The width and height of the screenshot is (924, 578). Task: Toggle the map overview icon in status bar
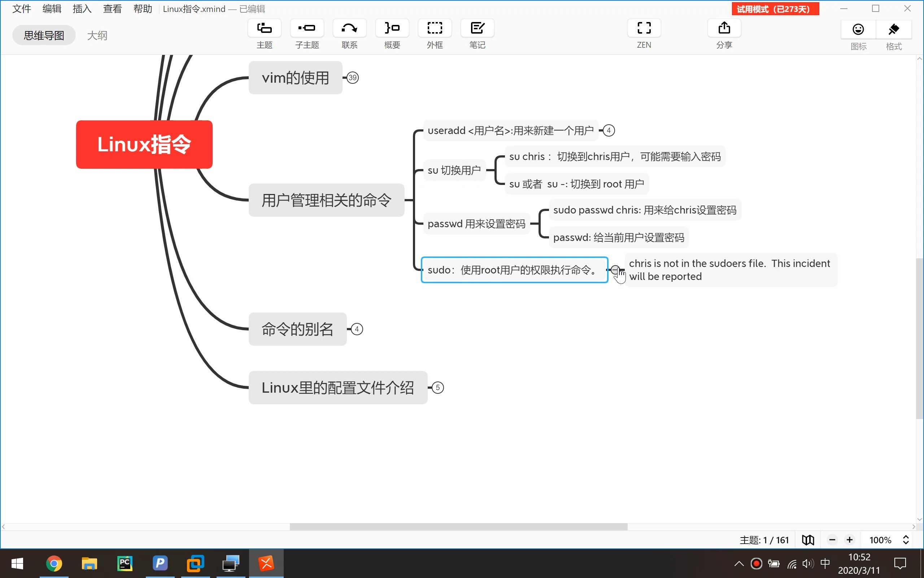(x=808, y=540)
